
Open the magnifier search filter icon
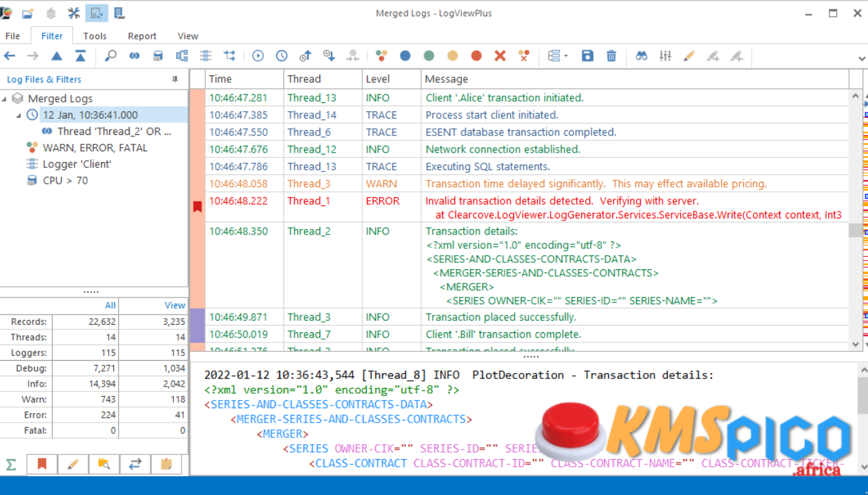pyautogui.click(x=111, y=56)
